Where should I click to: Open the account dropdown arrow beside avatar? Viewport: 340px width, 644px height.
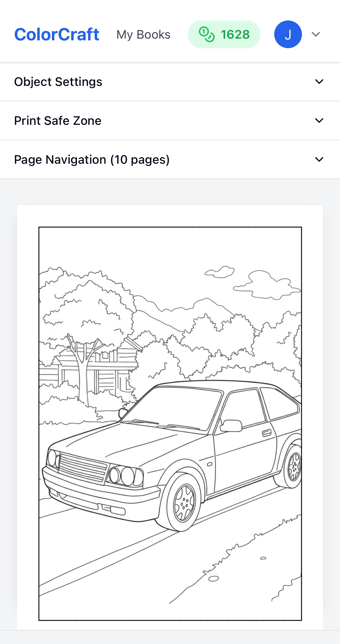[316, 34]
